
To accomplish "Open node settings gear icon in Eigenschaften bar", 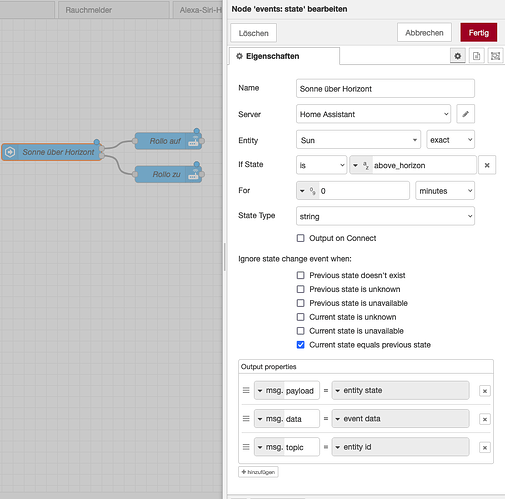I will 458,56.
